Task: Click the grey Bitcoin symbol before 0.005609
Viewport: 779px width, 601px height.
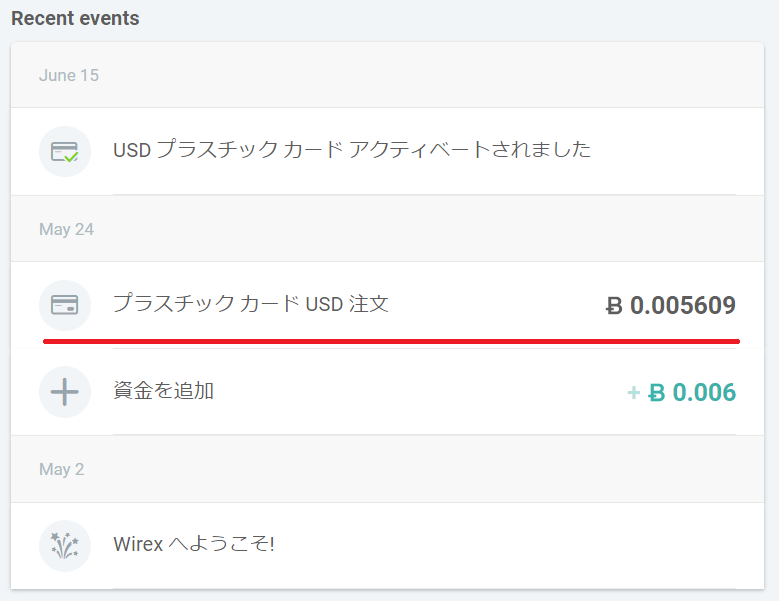Action: (x=615, y=306)
